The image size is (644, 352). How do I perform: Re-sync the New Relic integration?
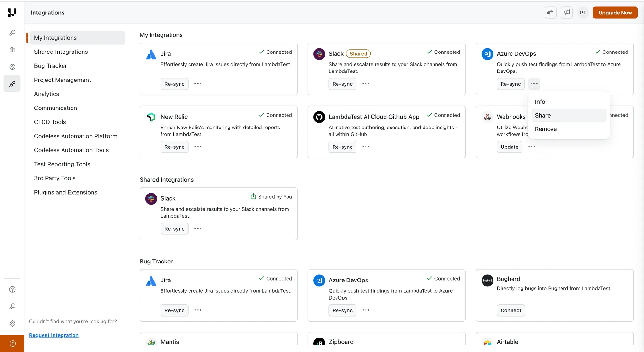(174, 147)
